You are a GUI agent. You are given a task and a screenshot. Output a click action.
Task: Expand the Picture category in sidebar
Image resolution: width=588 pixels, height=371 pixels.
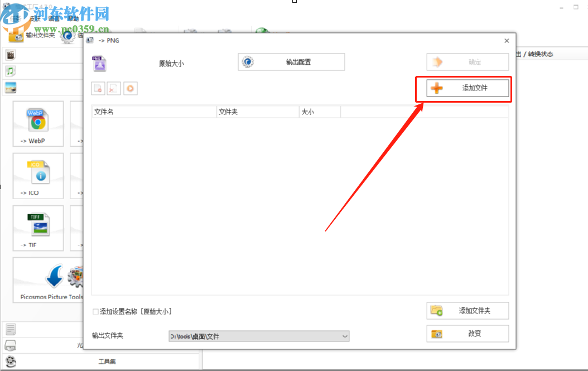[x=11, y=88]
